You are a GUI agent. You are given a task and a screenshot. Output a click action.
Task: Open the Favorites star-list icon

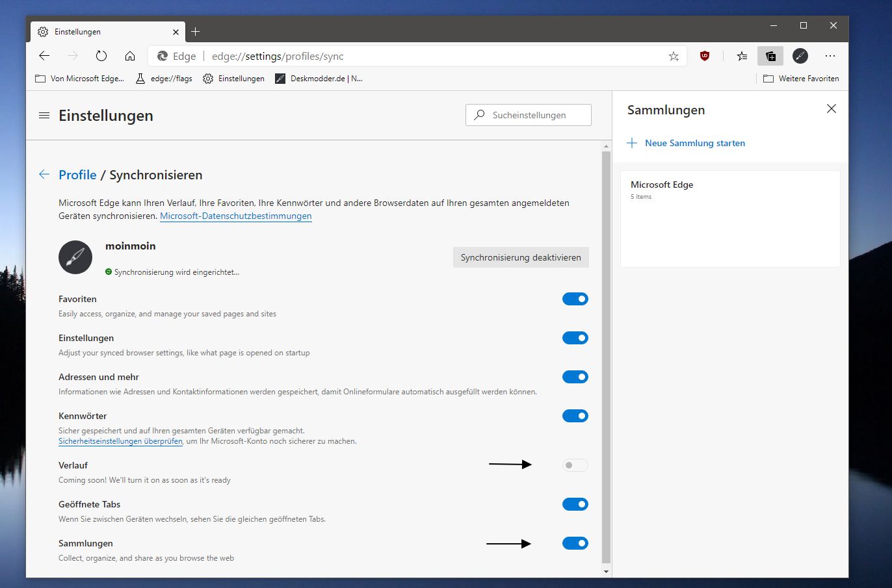click(x=742, y=56)
